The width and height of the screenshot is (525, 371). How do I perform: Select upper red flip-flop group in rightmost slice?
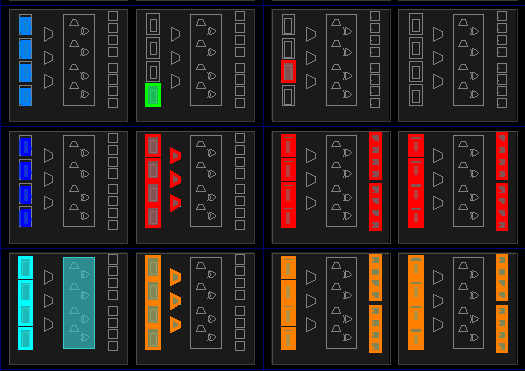(502, 156)
